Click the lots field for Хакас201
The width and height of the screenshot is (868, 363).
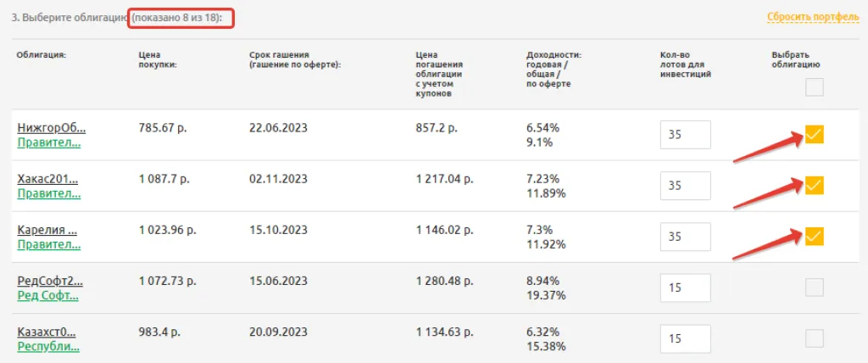(x=685, y=186)
